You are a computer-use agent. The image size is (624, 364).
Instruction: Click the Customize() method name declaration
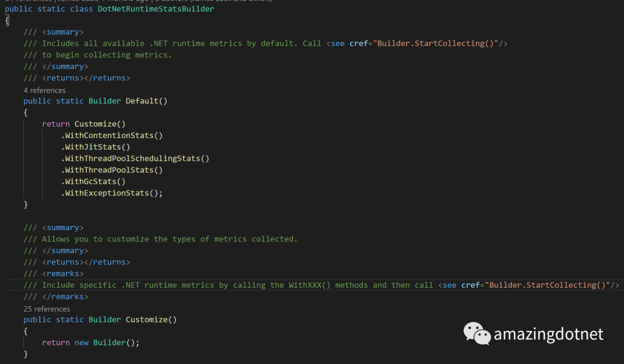[151, 320]
